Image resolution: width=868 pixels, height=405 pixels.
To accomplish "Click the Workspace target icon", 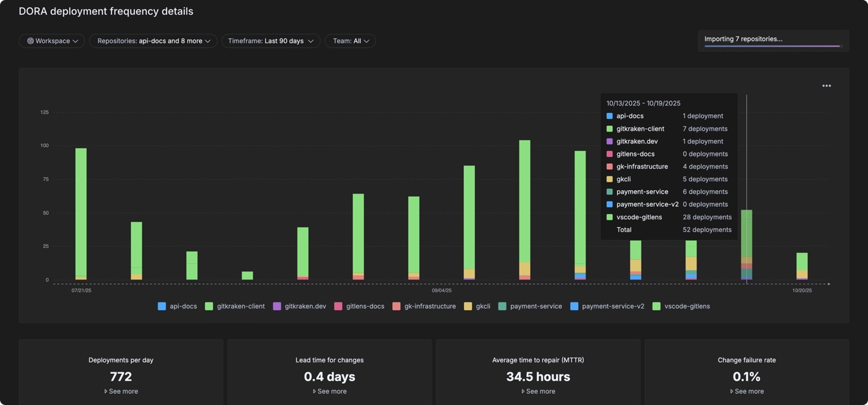I will tap(30, 41).
